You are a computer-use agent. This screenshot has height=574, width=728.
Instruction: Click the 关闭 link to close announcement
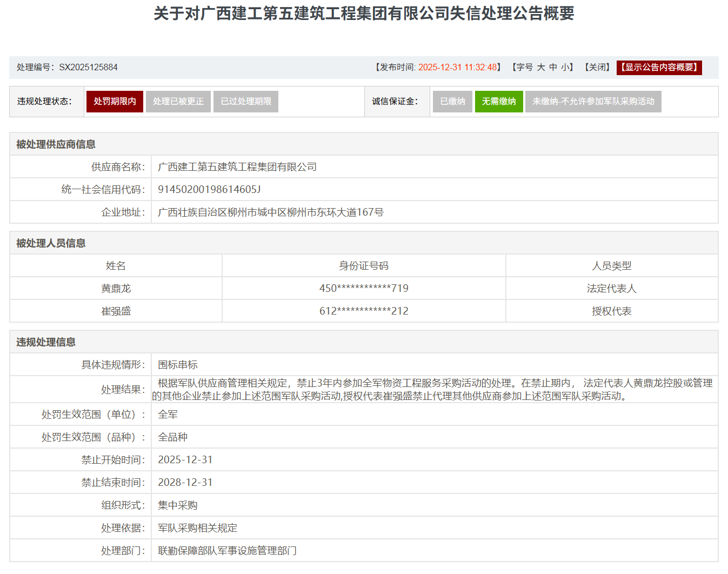pos(597,68)
